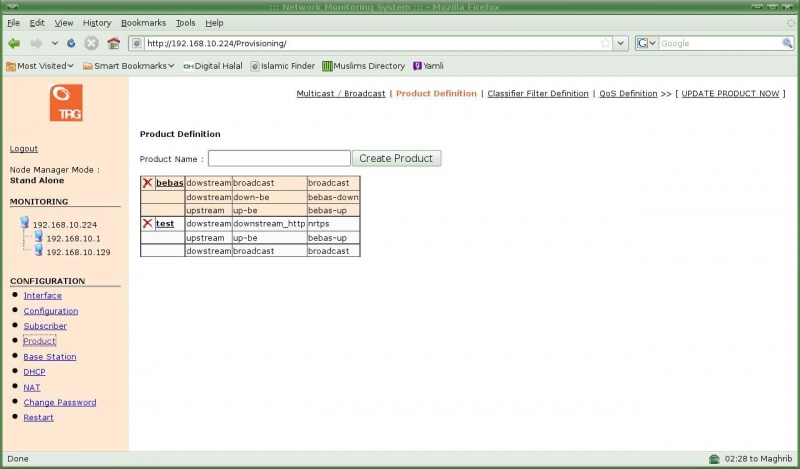Delete the bebas product with red X
Viewport: 800px width, 469px height.
(x=147, y=183)
